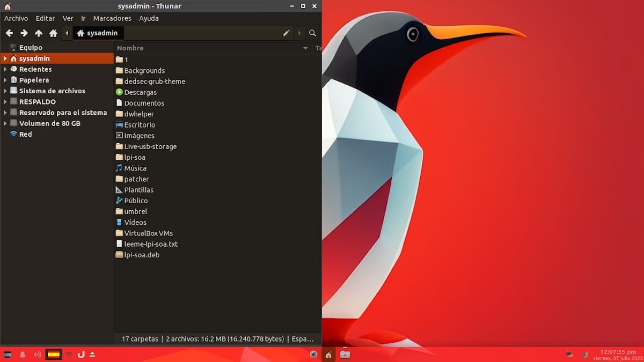
Task: Expand Reservado para el sistema node
Action: (x=5, y=113)
